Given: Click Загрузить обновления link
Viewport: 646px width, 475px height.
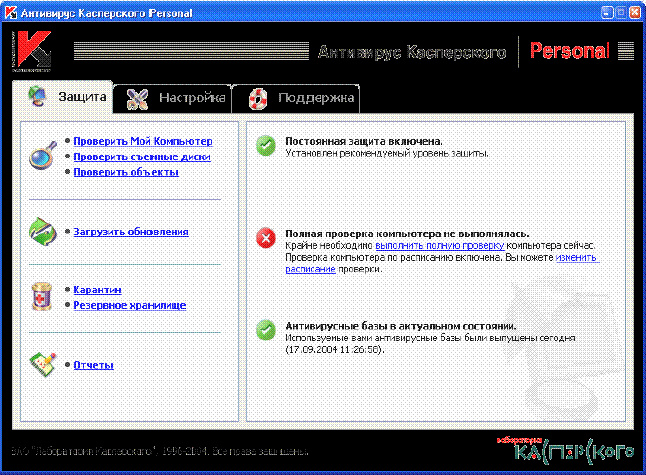Looking at the screenshot, I should click(x=131, y=232).
